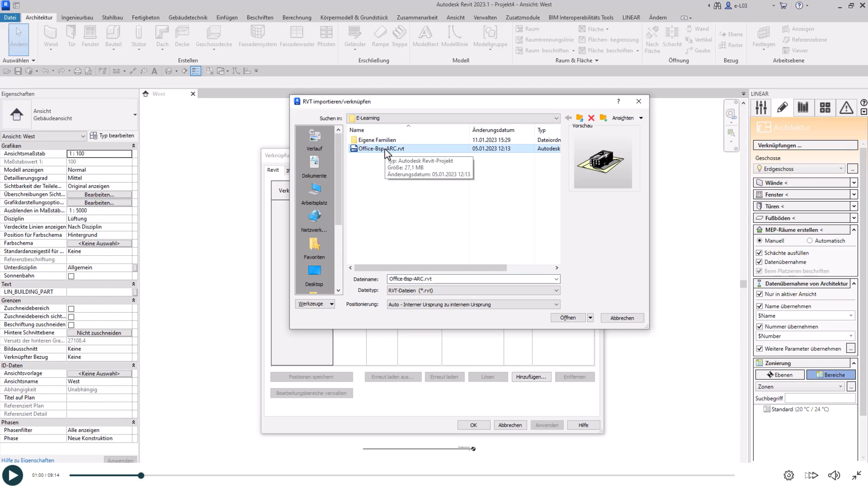Select the Office-Bsp-ARC.rvt file row
The width and height of the screenshot is (868, 488).
(455, 148)
